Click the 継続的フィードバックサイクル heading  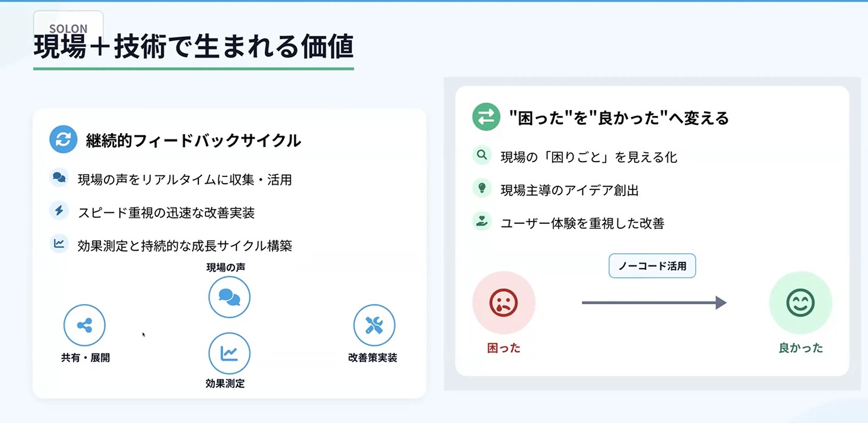point(194,141)
